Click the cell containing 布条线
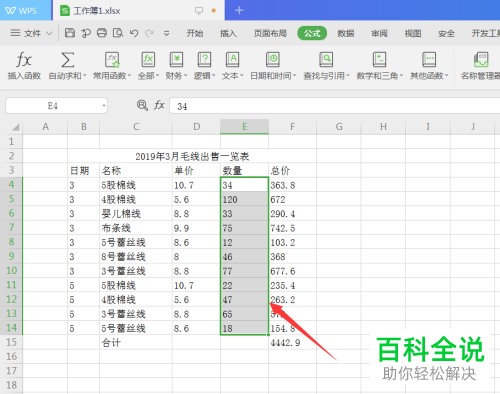This screenshot has height=394, width=500. [136, 228]
